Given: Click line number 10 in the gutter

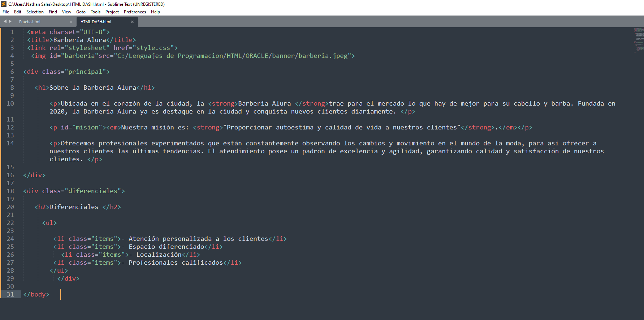Looking at the screenshot, I should click(10, 103).
